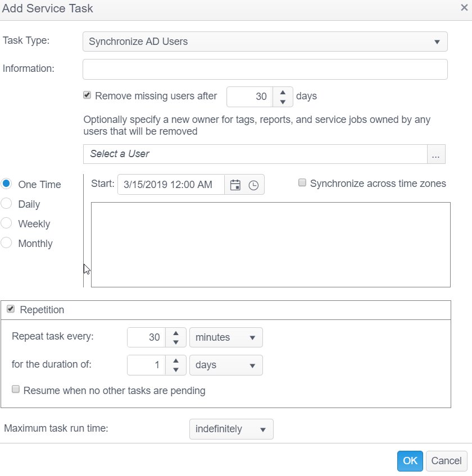Click the ellipsis user browse button

pos(436,154)
